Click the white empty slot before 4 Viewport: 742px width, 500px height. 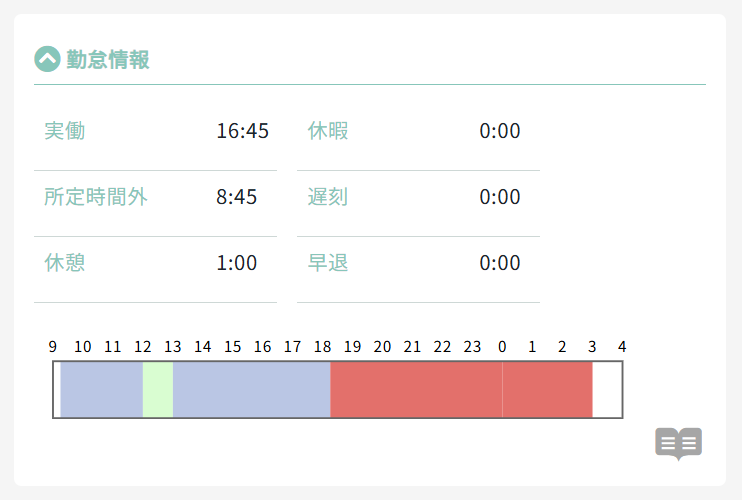click(607, 389)
